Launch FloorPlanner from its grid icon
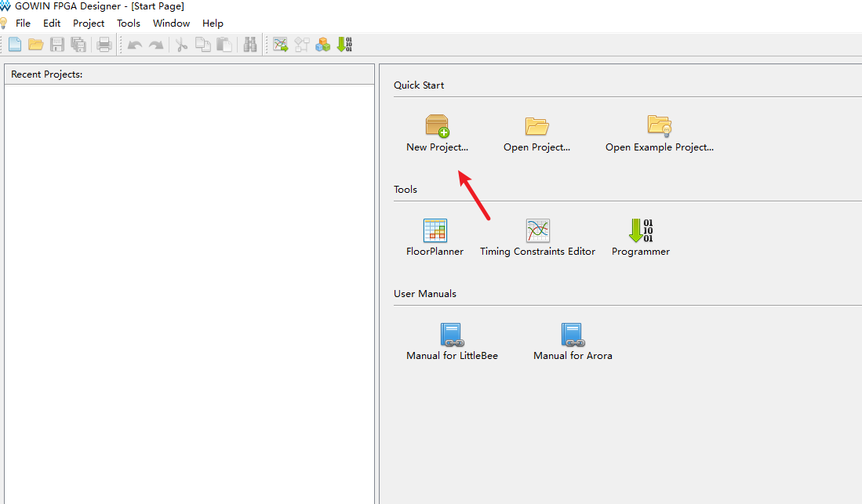 (x=435, y=230)
